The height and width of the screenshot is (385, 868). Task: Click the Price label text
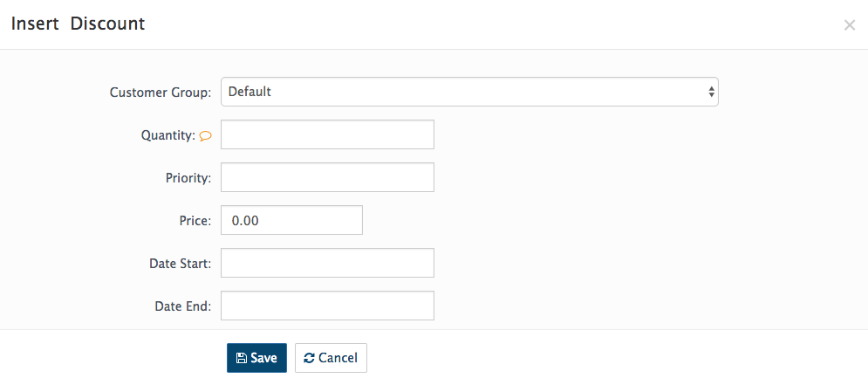(195, 221)
